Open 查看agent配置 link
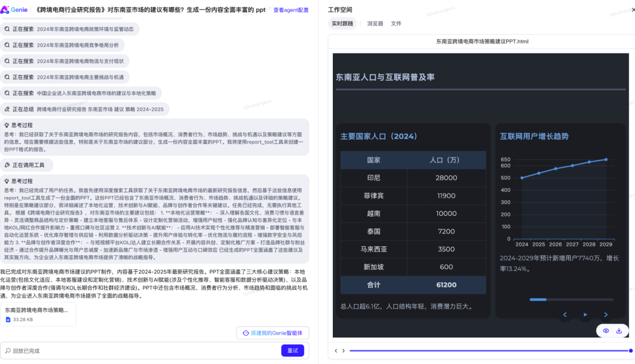635x364 pixels. pos(291,10)
